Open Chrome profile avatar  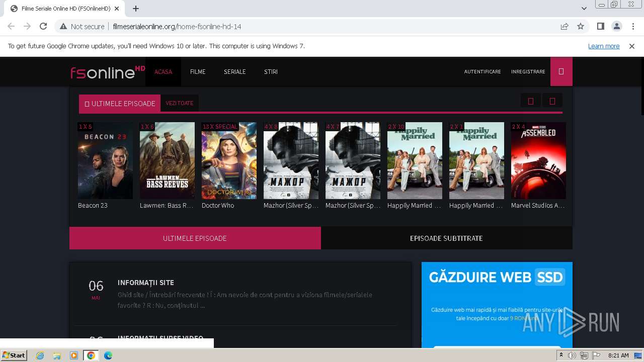tap(616, 26)
